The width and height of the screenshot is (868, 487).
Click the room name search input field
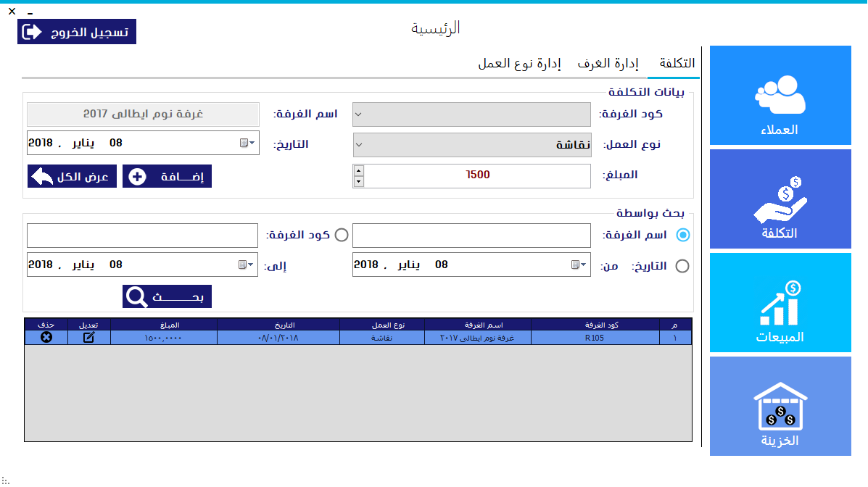click(471, 235)
